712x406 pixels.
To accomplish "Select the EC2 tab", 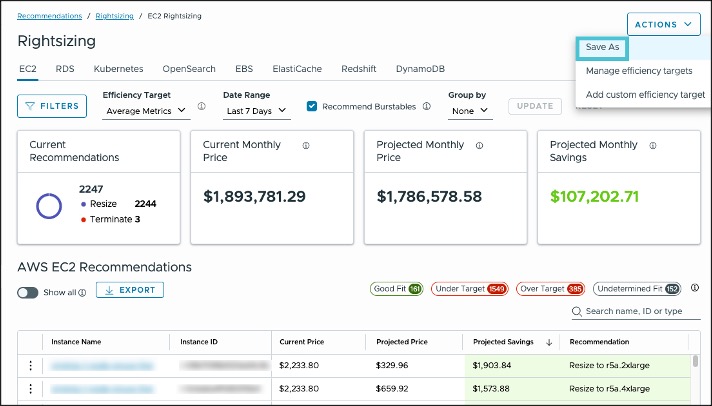I will (28, 69).
